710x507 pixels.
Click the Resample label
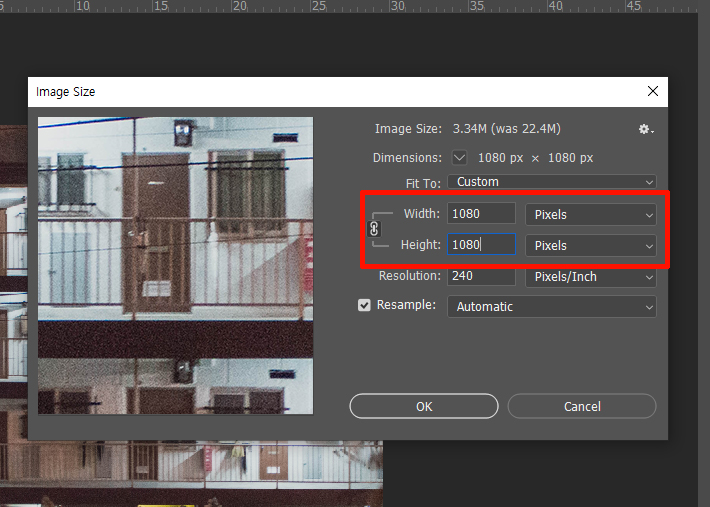[406, 305]
